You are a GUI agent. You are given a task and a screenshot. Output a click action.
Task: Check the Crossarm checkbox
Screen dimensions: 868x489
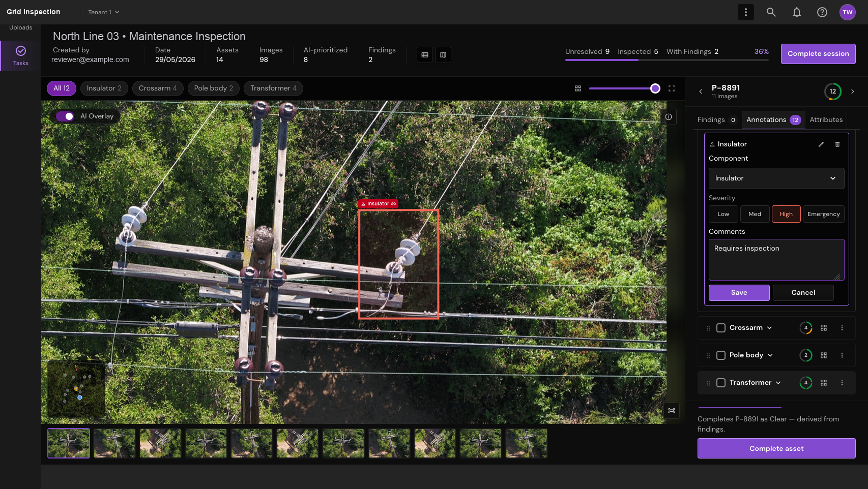(721, 328)
